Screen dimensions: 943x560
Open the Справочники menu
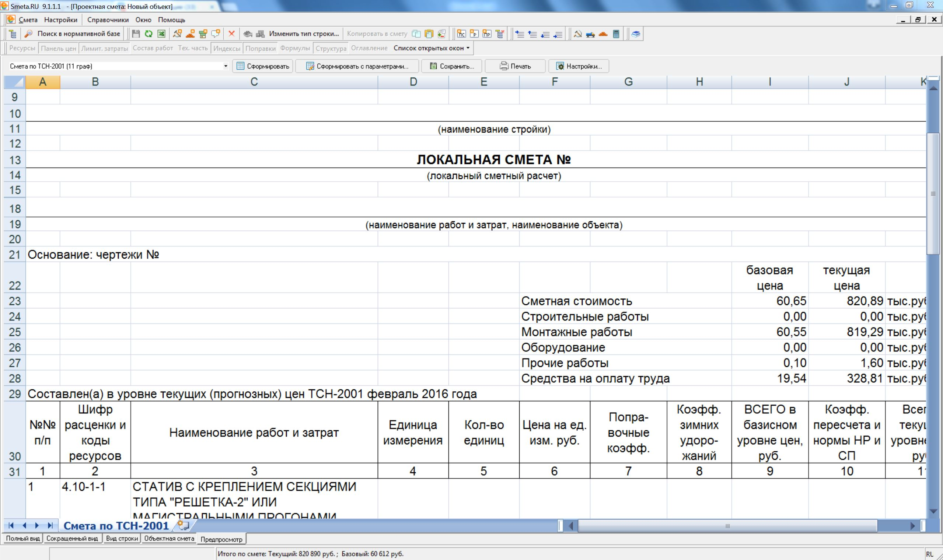point(108,20)
